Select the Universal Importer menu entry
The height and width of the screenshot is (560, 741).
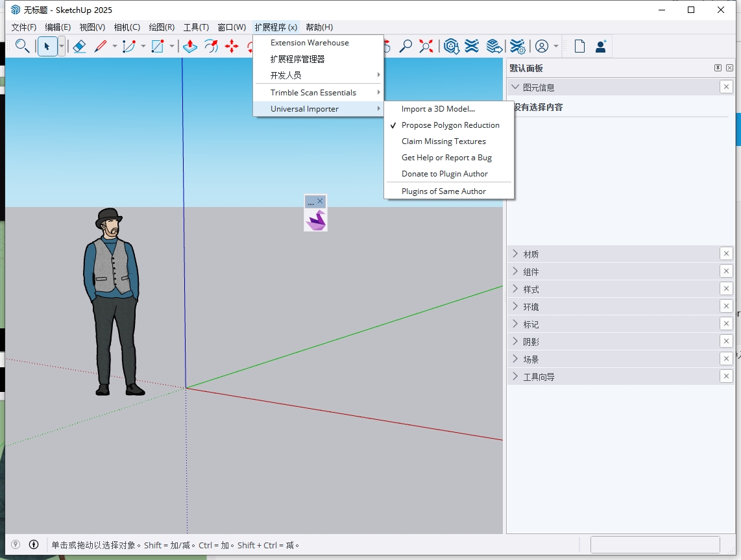tap(318, 109)
